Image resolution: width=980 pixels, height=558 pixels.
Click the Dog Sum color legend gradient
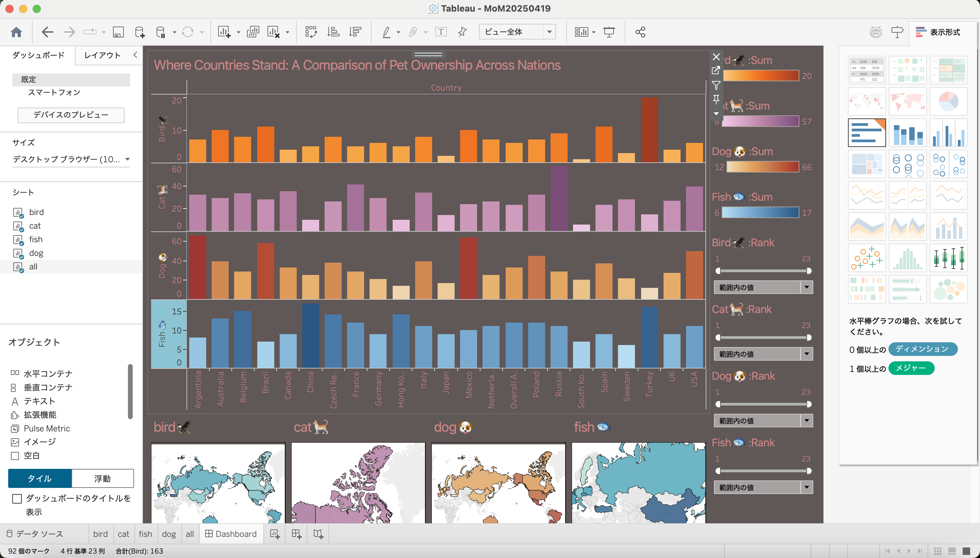point(763,167)
